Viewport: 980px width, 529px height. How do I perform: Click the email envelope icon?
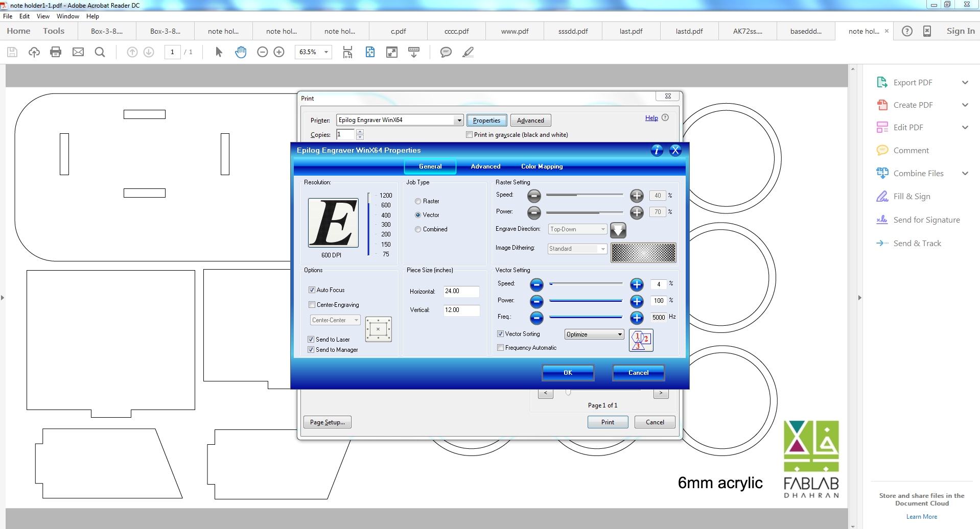tap(78, 52)
